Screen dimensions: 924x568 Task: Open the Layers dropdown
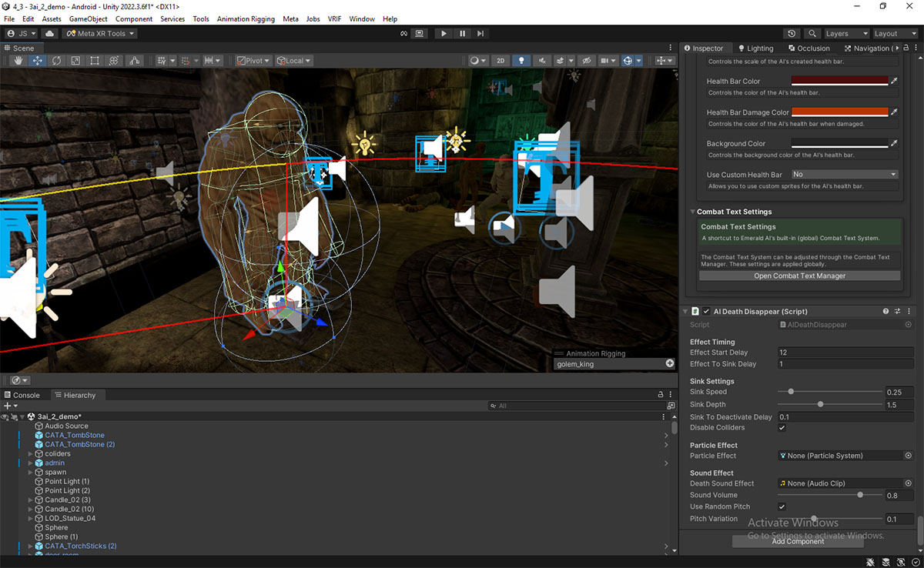(846, 34)
